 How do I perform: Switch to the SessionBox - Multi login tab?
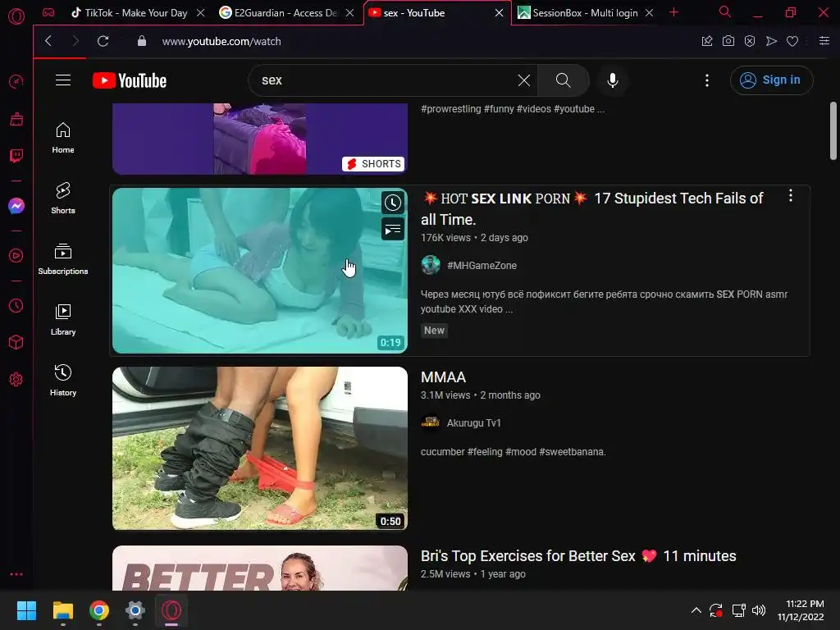point(577,13)
